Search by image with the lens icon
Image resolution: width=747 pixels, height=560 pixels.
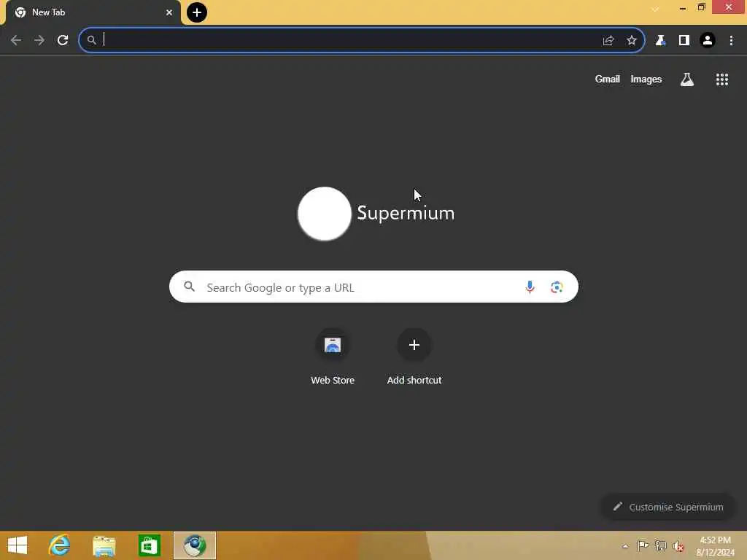[557, 287]
